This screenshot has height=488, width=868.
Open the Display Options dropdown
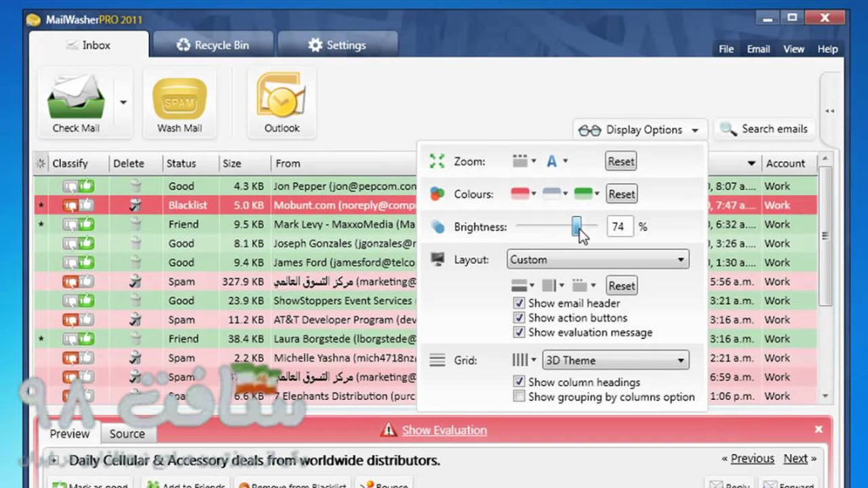point(640,130)
